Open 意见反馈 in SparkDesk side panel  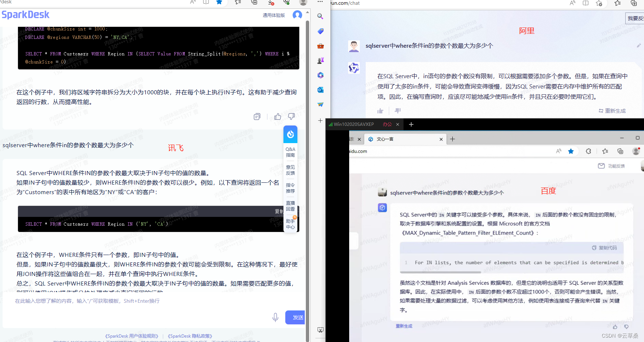click(290, 170)
